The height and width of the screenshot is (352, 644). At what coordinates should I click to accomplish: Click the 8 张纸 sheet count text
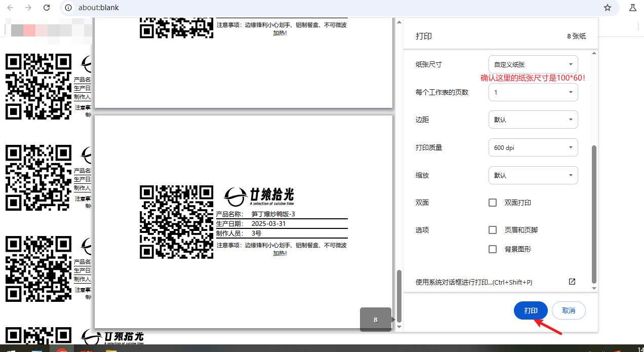coord(576,36)
